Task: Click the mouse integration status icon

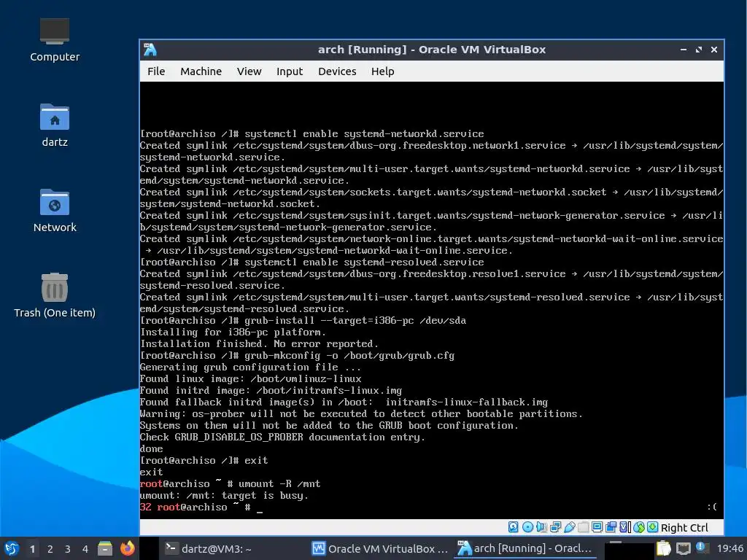Action: (639, 526)
